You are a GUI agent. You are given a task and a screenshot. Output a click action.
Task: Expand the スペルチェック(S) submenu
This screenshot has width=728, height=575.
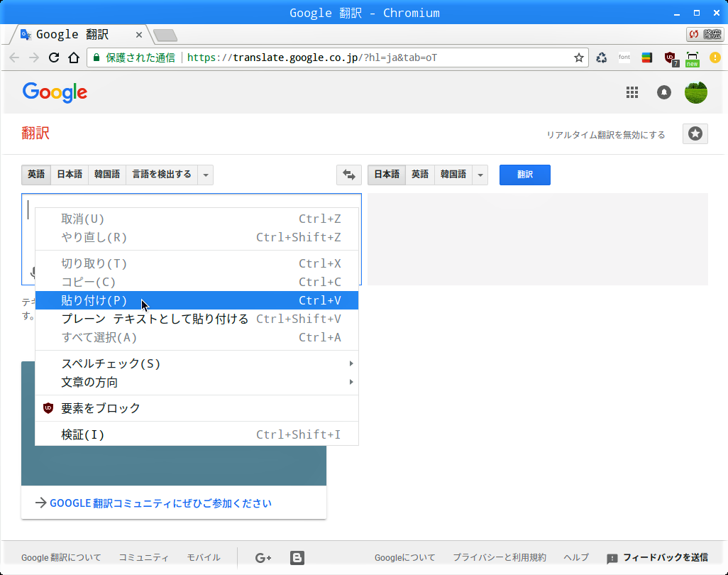coord(197,363)
